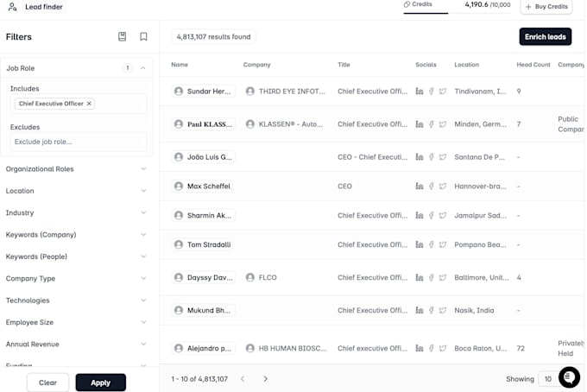Click the THIRD EYE INFOT... company avatar icon
Viewport: 587px width, 392px height.
click(x=250, y=92)
